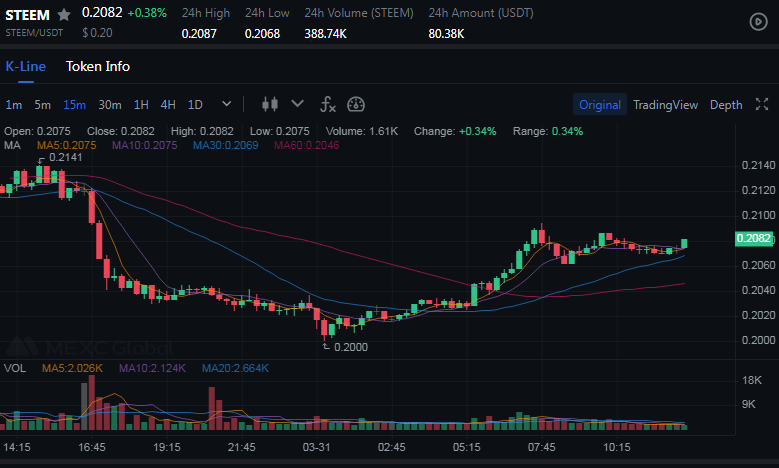Click the 03-31 date axis label

coord(316,447)
